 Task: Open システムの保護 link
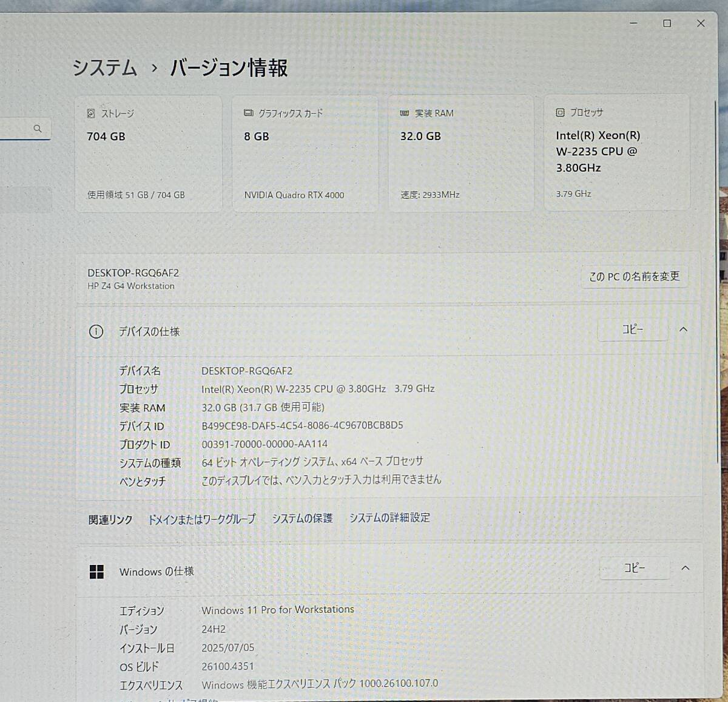click(x=302, y=518)
